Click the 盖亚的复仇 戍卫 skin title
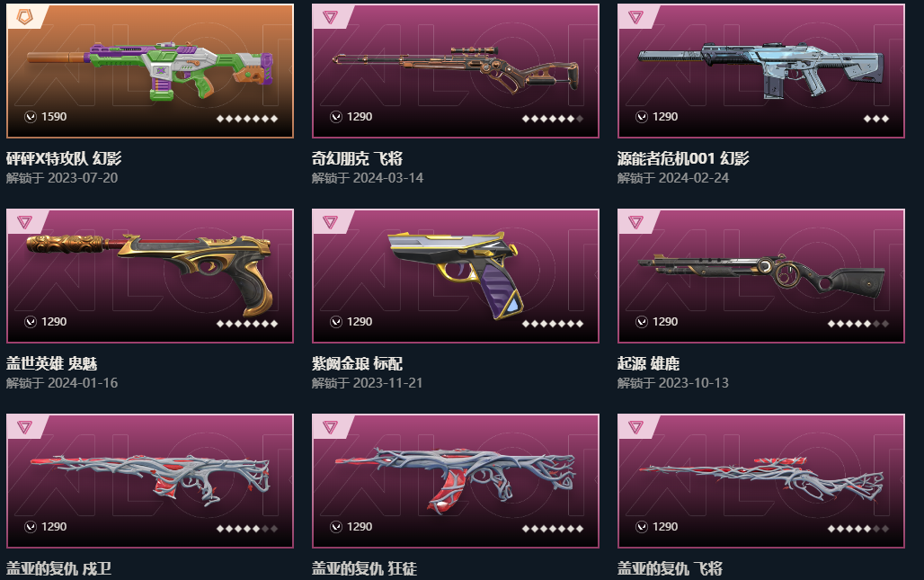The height and width of the screenshot is (580, 924). pos(59,569)
